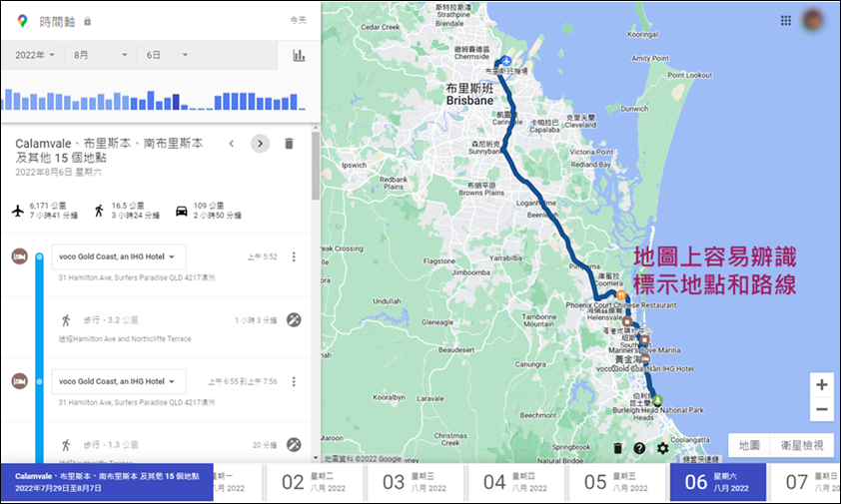Switch to 衛星檢視 satellite view
841x504 pixels.
(802, 445)
